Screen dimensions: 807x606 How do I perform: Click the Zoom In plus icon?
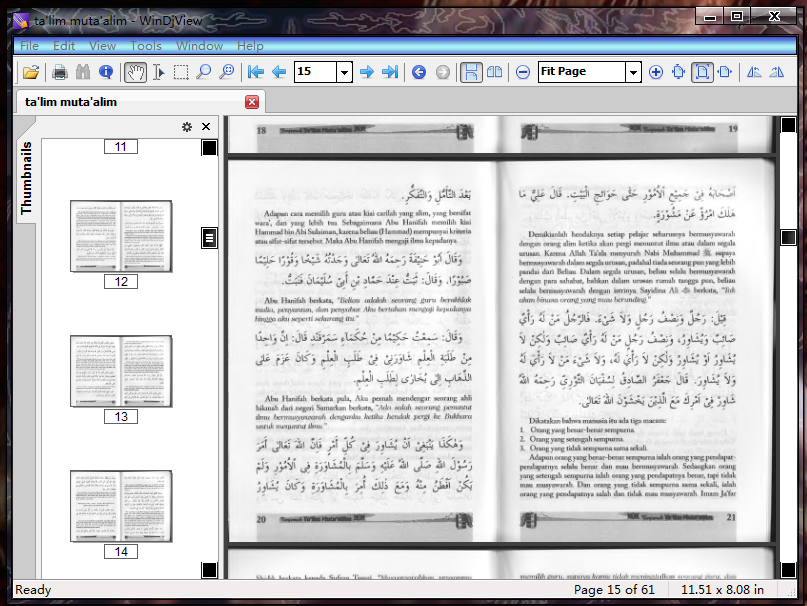tap(656, 72)
